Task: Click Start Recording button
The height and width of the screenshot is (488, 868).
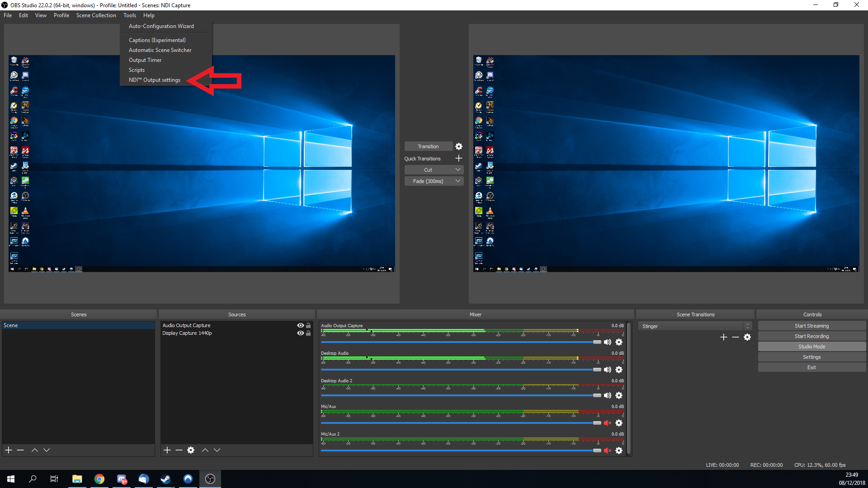Action: (x=811, y=335)
